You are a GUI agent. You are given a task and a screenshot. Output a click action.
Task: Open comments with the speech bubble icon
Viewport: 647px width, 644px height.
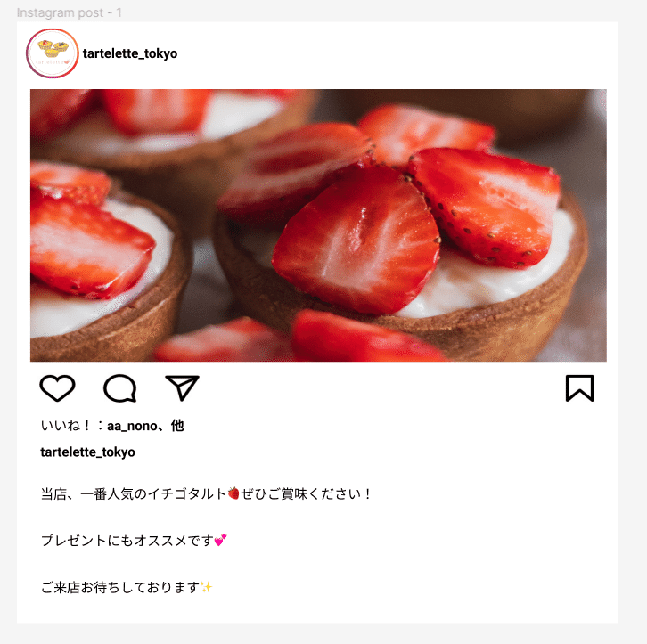coord(119,388)
